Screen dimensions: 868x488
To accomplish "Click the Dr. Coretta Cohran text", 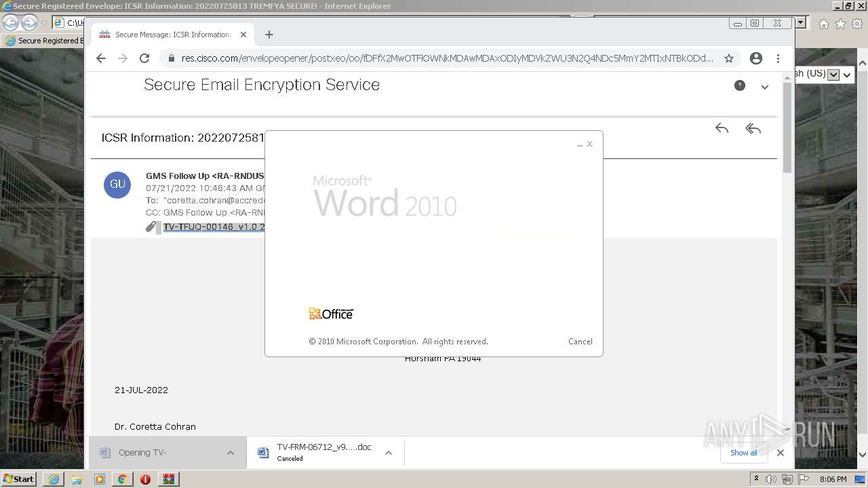I will click(x=155, y=427).
